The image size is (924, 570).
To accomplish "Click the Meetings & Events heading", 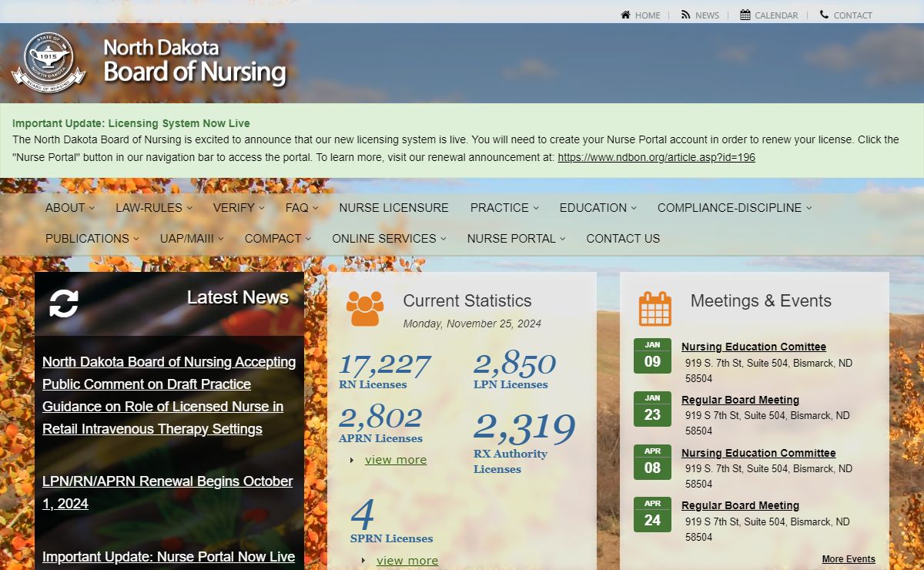I will coord(761,301).
